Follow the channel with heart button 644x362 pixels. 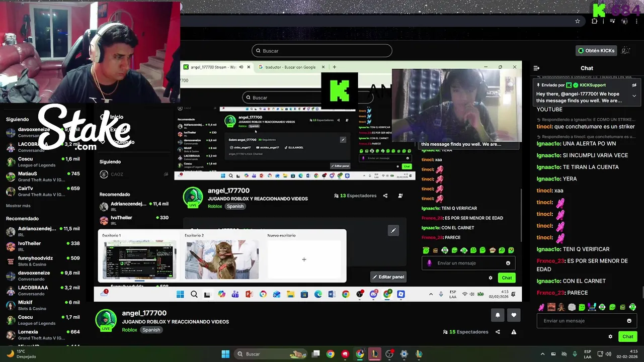click(x=514, y=315)
